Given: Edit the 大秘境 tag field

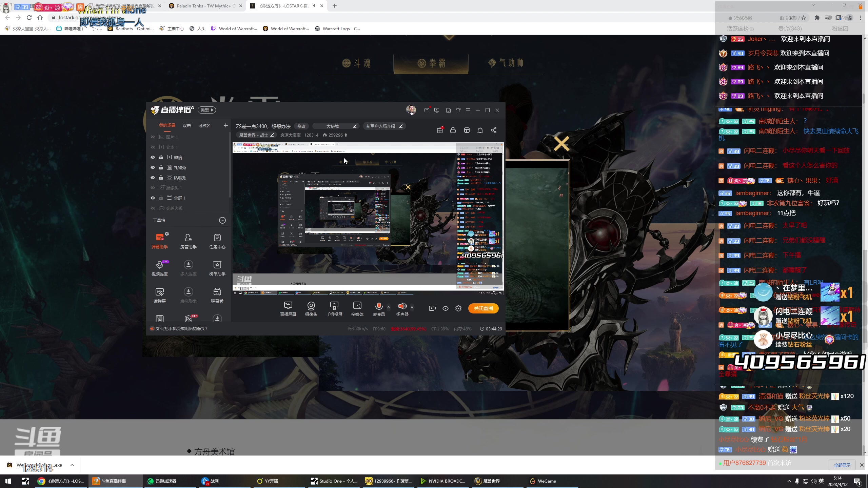Looking at the screenshot, I should (x=335, y=126).
